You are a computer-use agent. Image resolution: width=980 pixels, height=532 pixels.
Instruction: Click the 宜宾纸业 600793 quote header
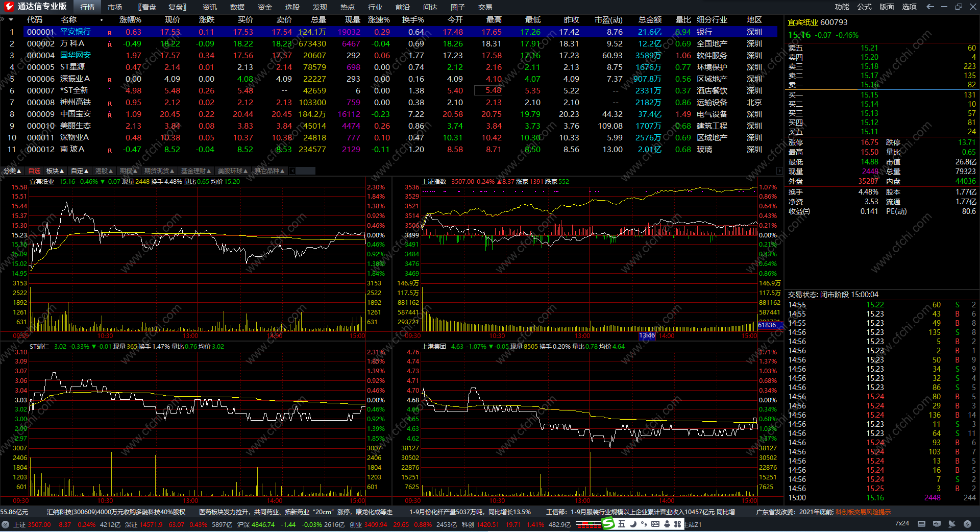pyautogui.click(x=818, y=22)
